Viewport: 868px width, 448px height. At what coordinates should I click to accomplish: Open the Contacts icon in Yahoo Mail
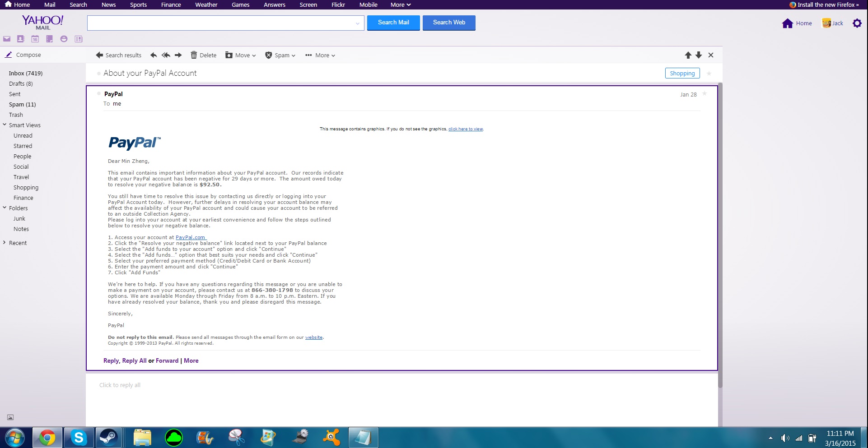(21, 39)
